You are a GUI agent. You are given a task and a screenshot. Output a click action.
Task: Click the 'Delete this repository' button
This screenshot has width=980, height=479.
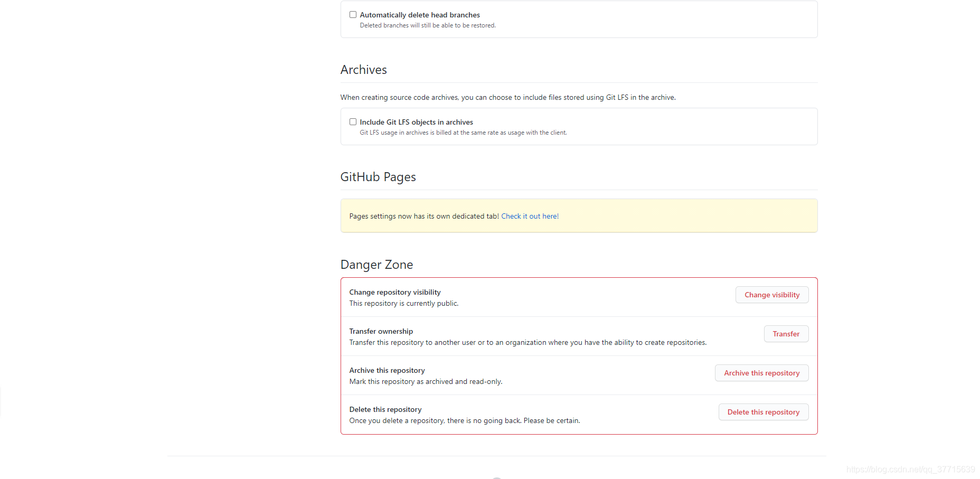[764, 412]
